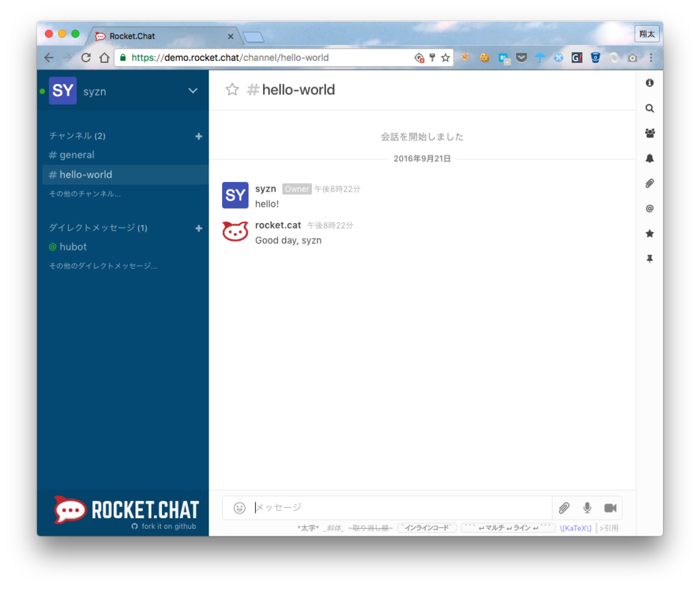Viewport: 700px width, 589px height.
Task: Open the 翔太 profile button
Action: click(x=647, y=34)
